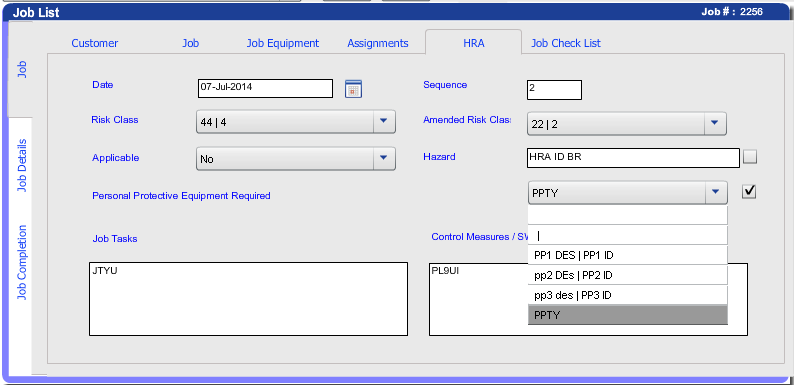Click the Job List window title
Screen dimensions: 794x385
[36, 12]
